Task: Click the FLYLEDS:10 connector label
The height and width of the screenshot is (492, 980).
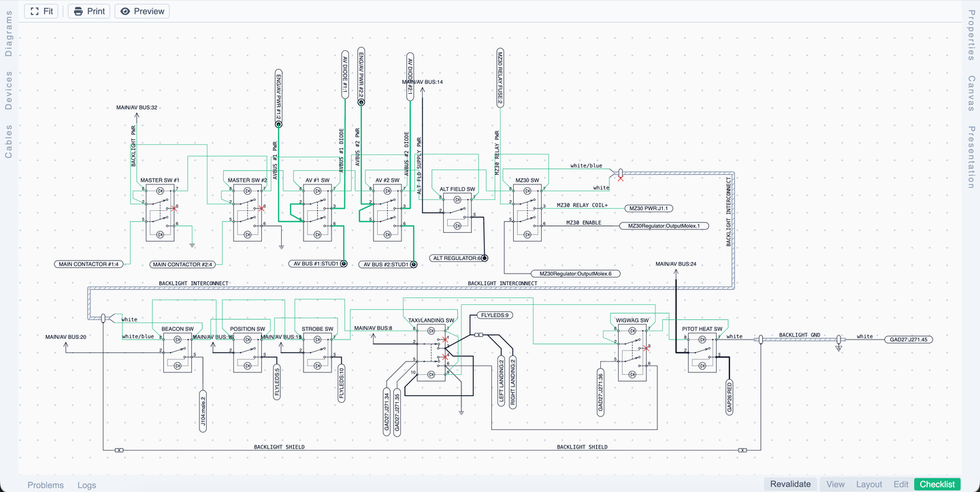Action: (342, 384)
